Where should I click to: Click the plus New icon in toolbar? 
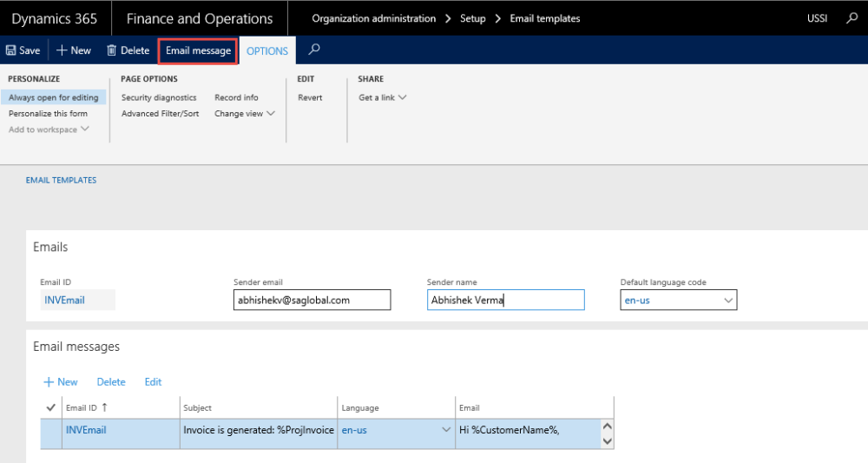click(62, 50)
